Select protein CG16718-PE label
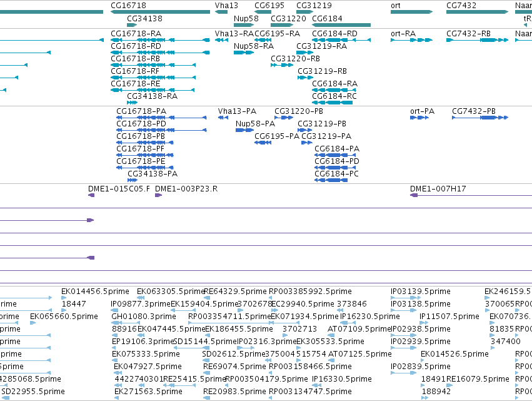Viewport: 532px width, 401px height. tap(141, 161)
